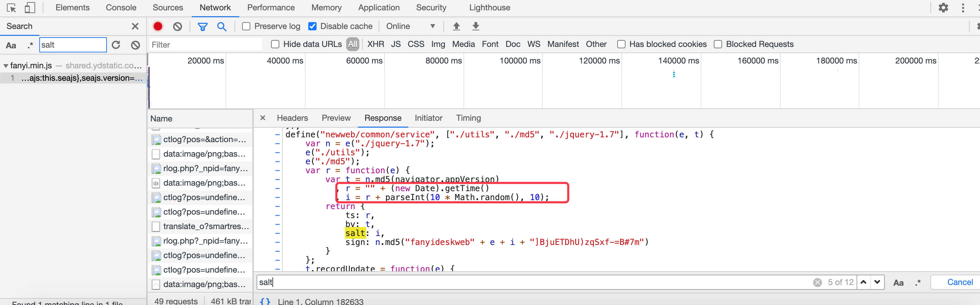Filter requests by Font type
The height and width of the screenshot is (305, 980).
tap(490, 45)
